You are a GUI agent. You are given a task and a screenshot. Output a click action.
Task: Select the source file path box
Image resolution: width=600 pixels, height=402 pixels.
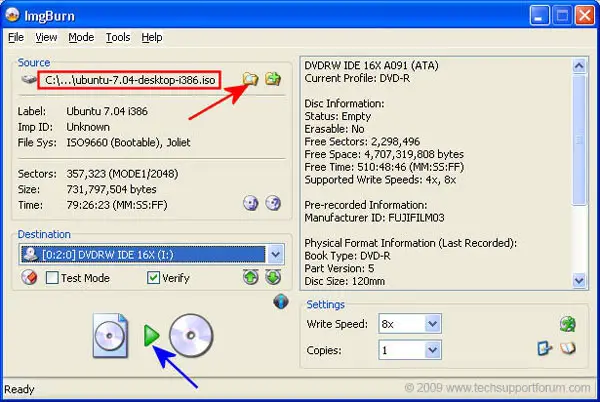[x=129, y=80]
